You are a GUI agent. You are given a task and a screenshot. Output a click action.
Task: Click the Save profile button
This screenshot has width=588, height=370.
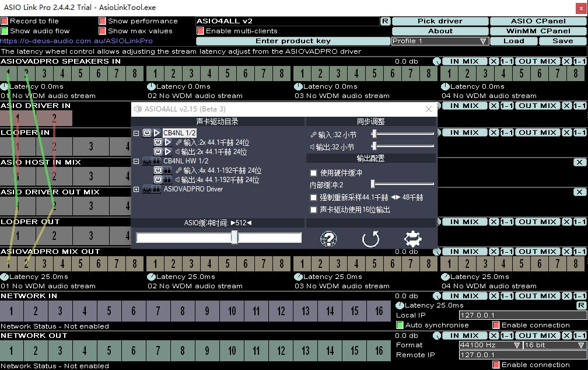pos(562,41)
